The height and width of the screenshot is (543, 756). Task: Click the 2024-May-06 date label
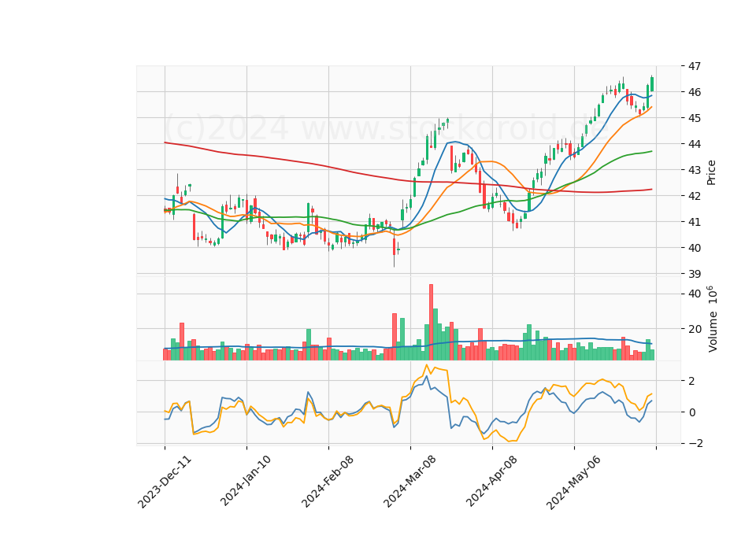click(x=573, y=482)
